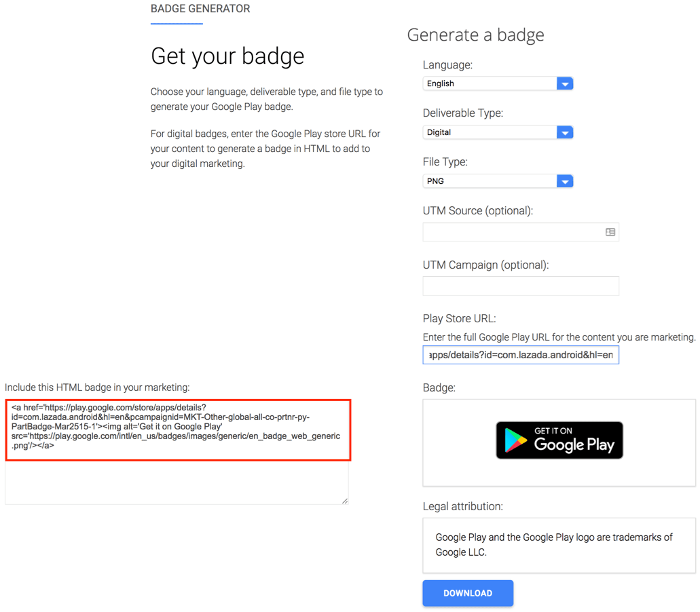Click the DOWNLOAD button

[468, 592]
